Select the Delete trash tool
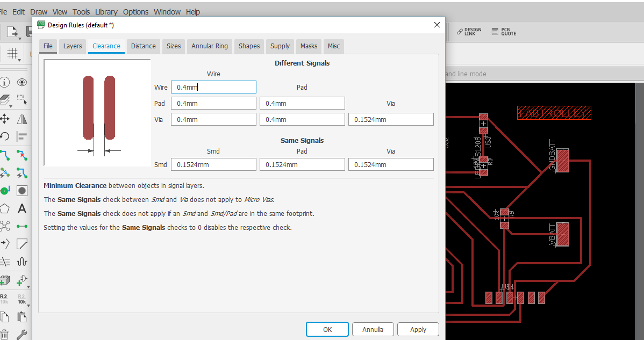Image resolution: width=644 pixels, height=340 pixels. coord(4,334)
